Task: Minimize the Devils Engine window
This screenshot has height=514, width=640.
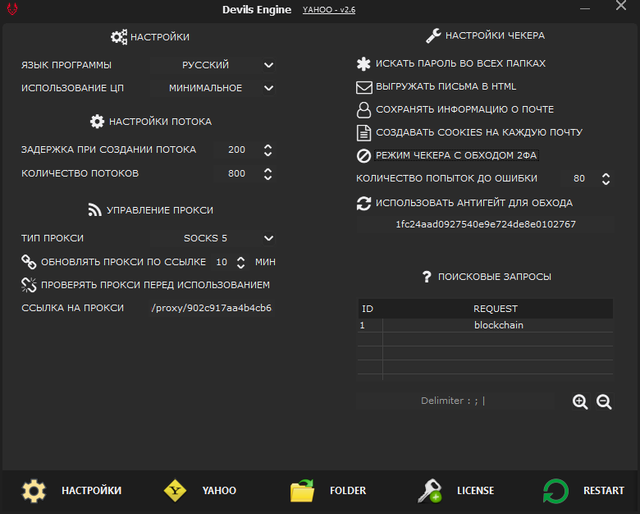Action: click(x=585, y=8)
